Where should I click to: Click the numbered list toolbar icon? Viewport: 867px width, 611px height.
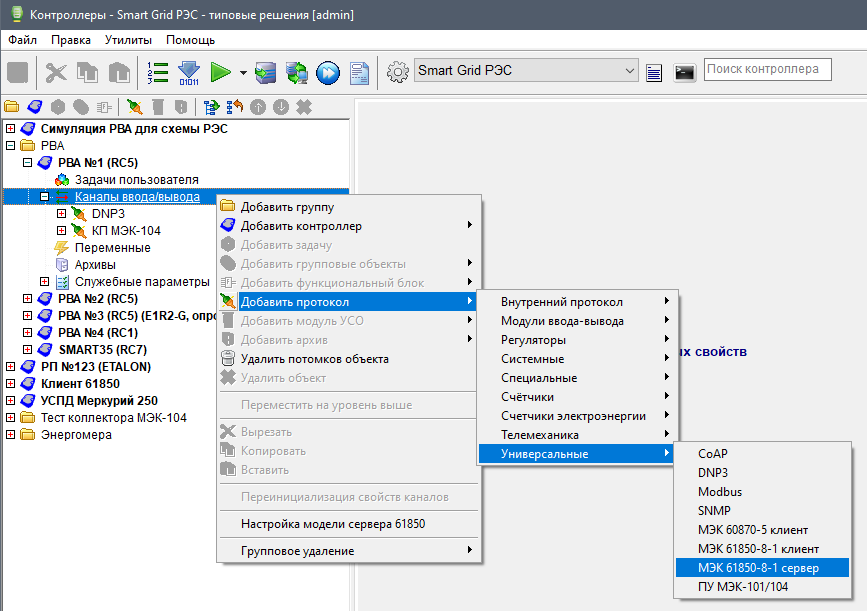pyautogui.click(x=157, y=72)
